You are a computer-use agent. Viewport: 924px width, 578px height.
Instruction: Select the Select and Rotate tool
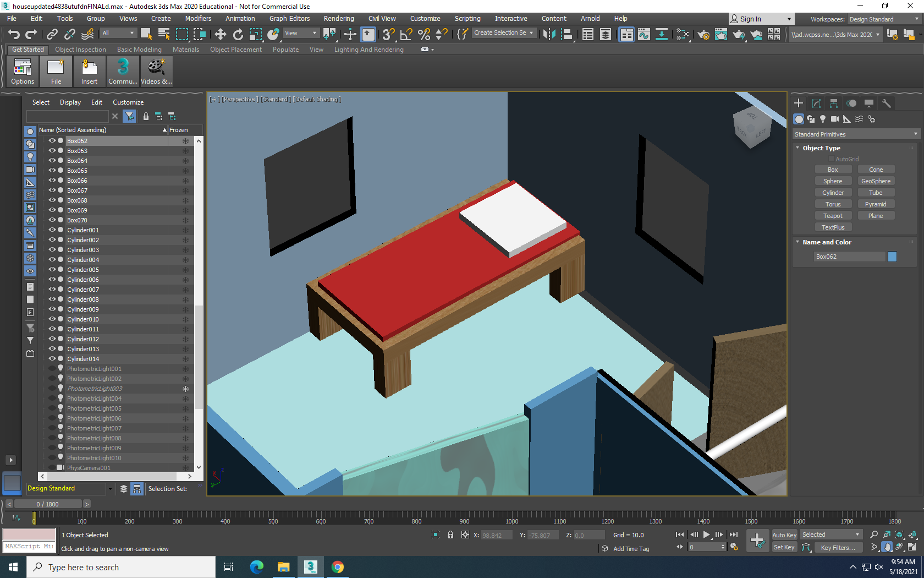pyautogui.click(x=238, y=33)
